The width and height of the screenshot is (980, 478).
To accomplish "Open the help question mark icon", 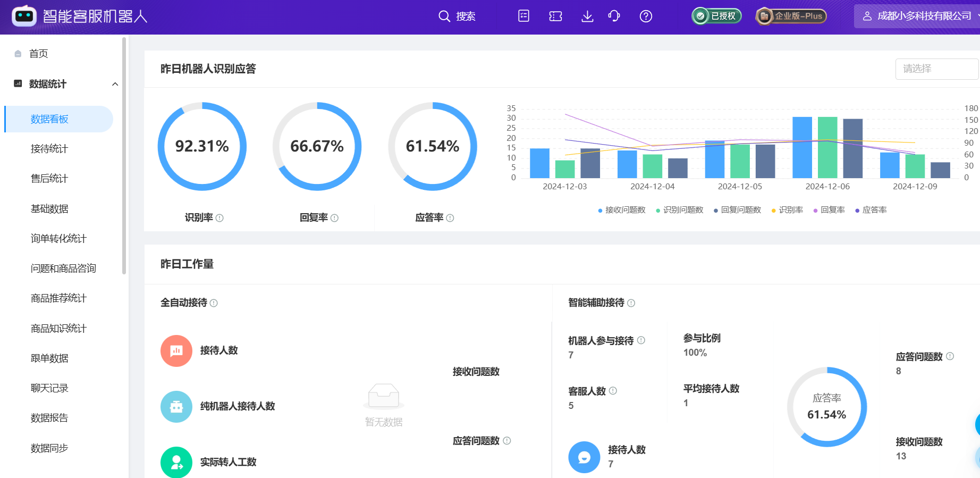I will click(646, 16).
